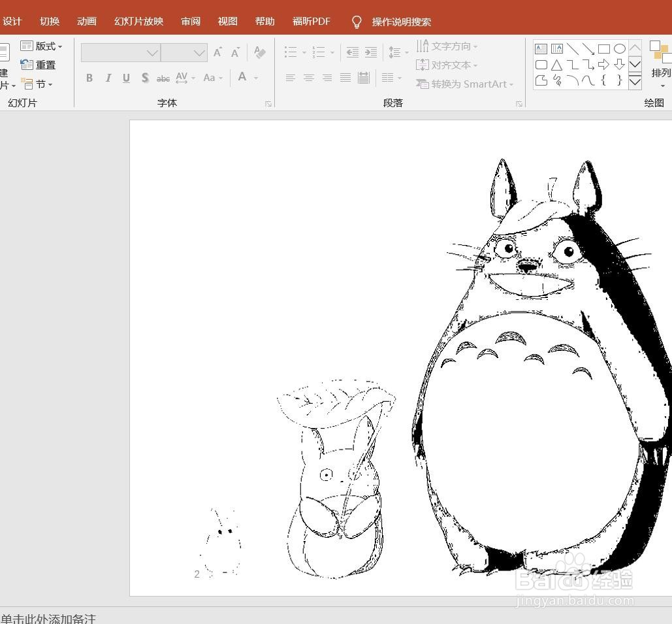Viewport: 672px width, 624px height.
Task: Toggle bold formatting
Action: click(x=89, y=78)
